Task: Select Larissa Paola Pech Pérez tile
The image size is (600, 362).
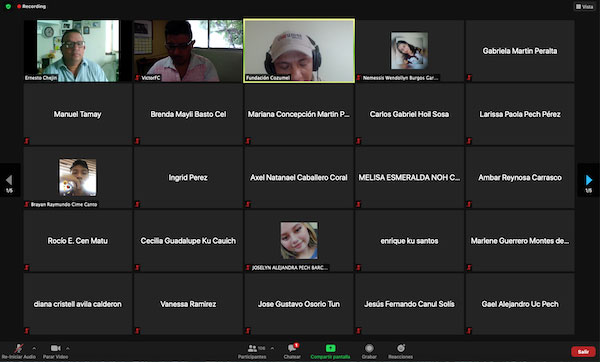Action: tap(520, 114)
